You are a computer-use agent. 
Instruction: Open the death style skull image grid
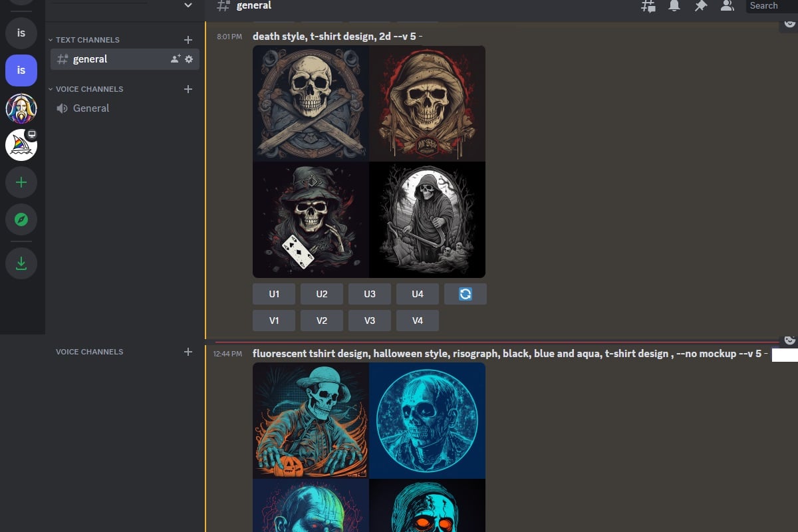pyautogui.click(x=369, y=162)
